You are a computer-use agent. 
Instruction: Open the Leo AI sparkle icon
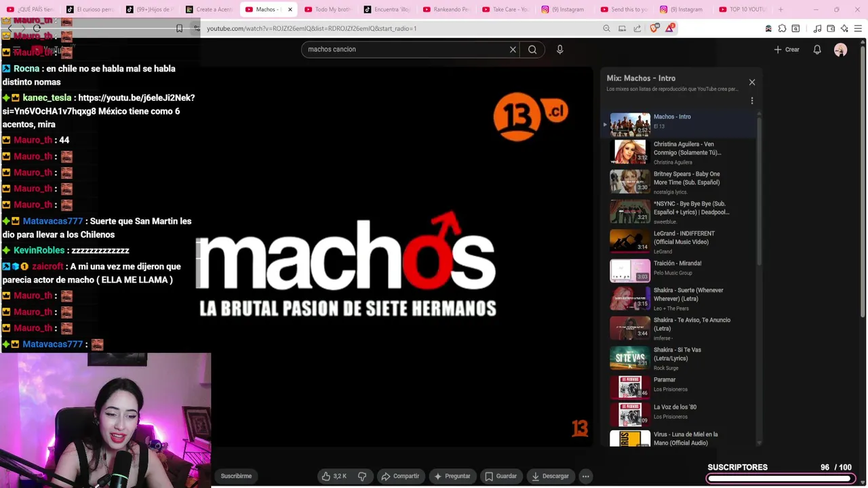844,28
